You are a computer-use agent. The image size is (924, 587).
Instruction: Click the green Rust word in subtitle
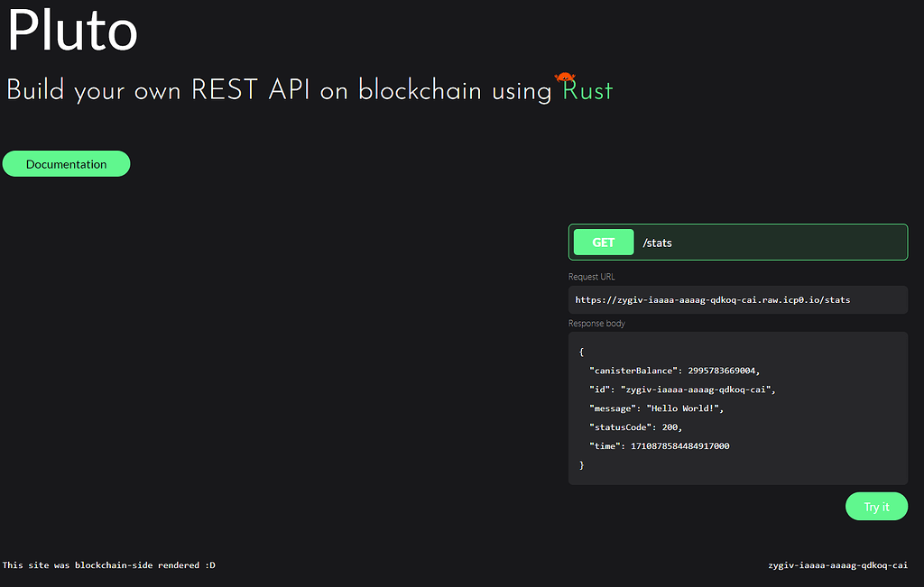pyautogui.click(x=587, y=91)
